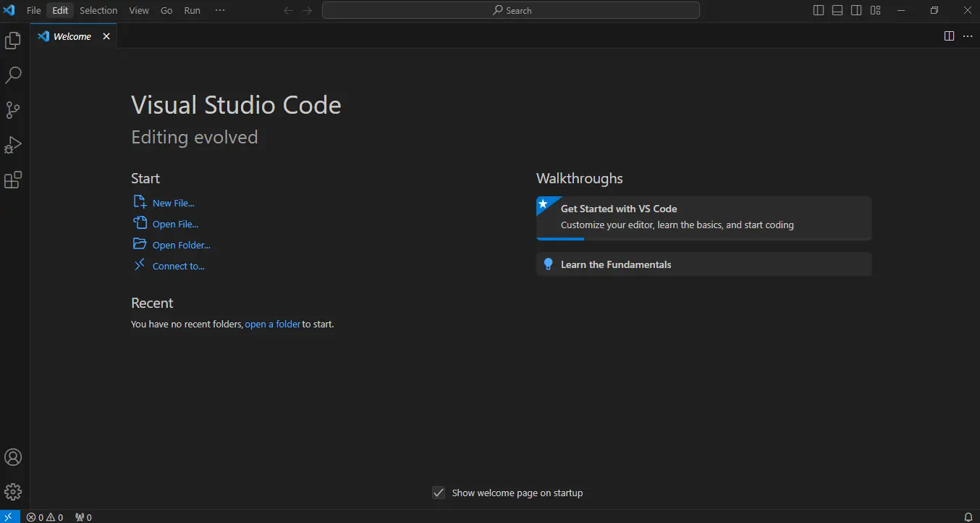Image resolution: width=980 pixels, height=523 pixels.
Task: Close the Welcome tab
Action: [x=106, y=36]
